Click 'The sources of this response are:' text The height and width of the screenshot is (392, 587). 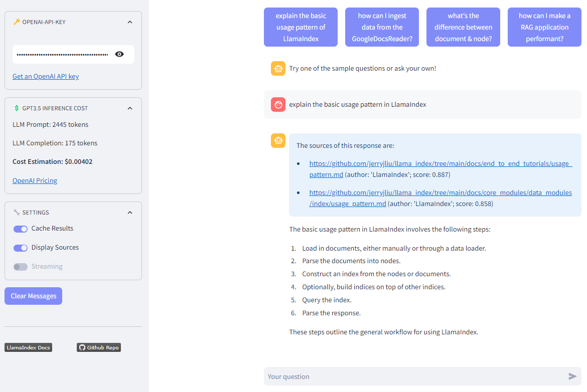tap(345, 145)
